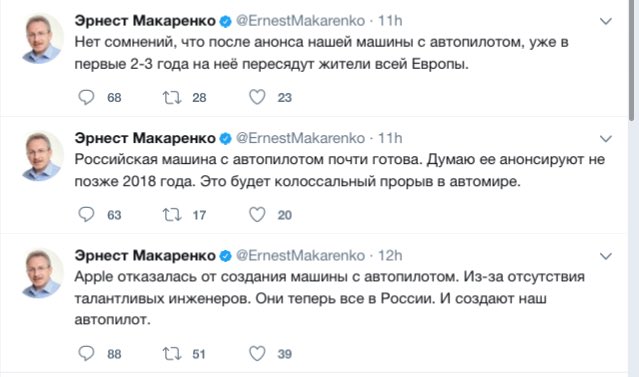Open the 12h timestamp of third tweet

pyautogui.click(x=390, y=256)
